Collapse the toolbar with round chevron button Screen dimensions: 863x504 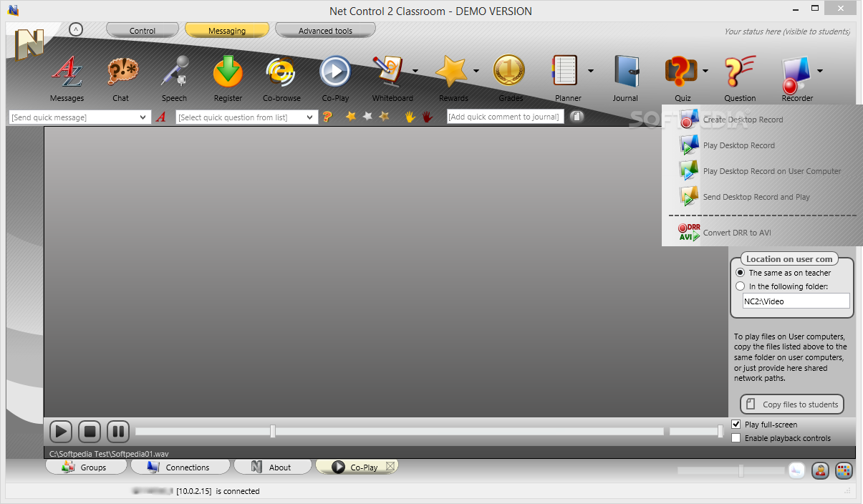pyautogui.click(x=76, y=29)
